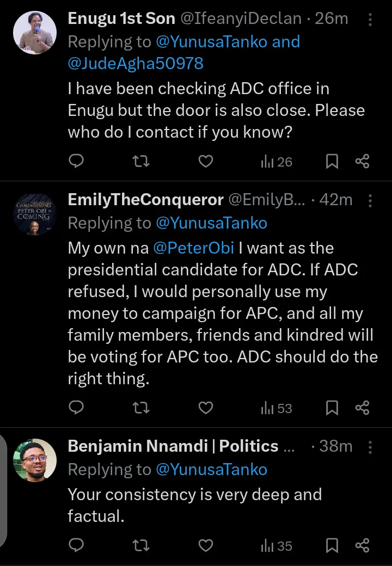Open EmilyTheConqueror's profile avatar
Screen dimensions: 392x566
[x=34, y=214]
